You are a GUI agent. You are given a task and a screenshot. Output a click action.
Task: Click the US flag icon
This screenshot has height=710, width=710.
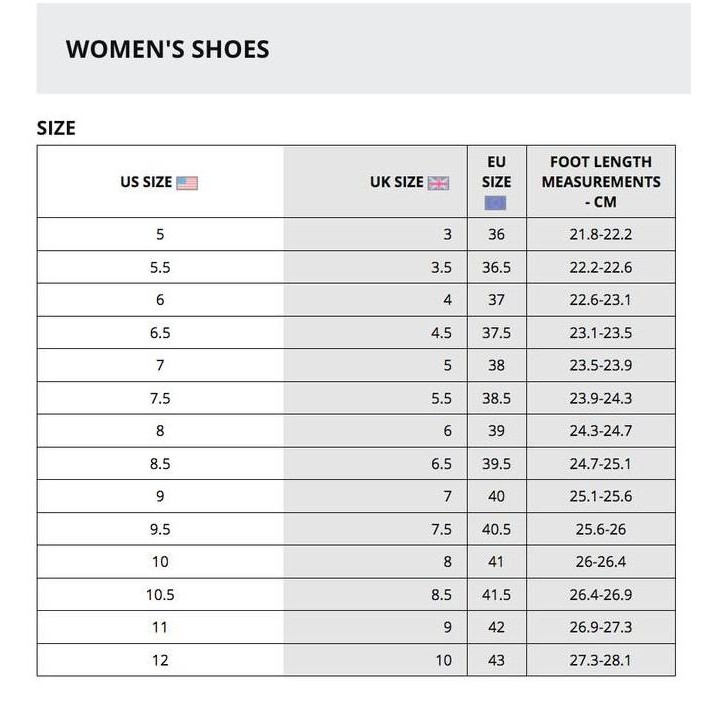187,183
